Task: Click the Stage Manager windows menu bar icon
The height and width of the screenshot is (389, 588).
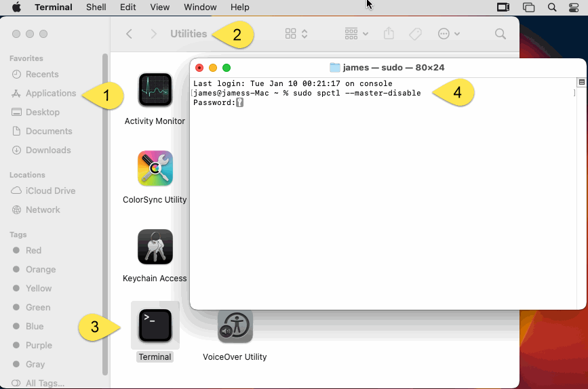Action: pyautogui.click(x=528, y=7)
